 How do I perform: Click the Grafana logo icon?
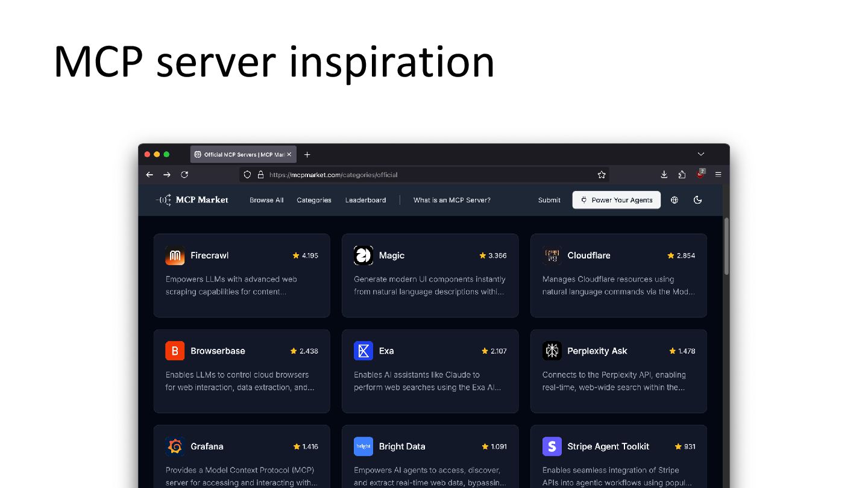(x=175, y=446)
